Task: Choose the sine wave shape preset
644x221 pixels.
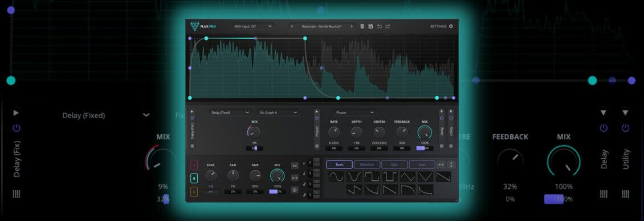Action: 336,177
